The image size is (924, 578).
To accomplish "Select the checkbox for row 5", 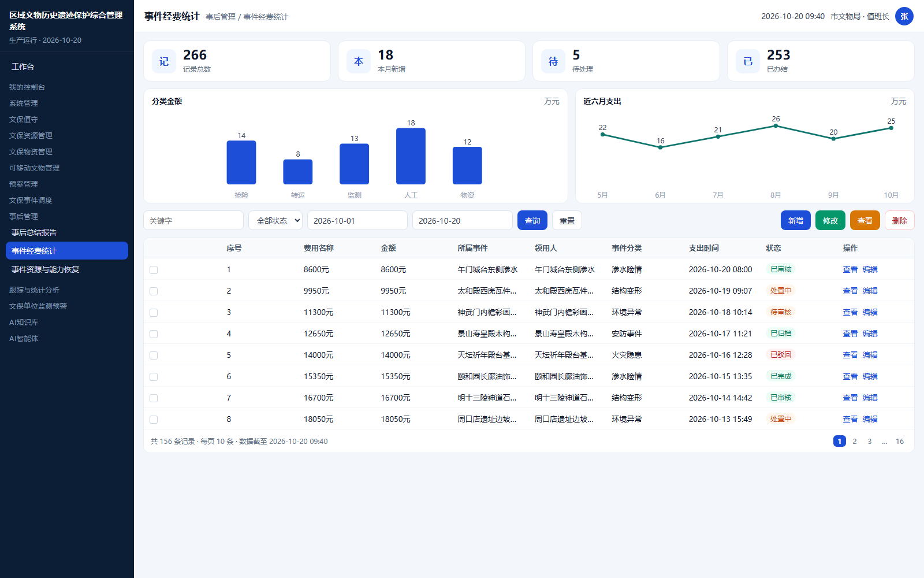I will tap(154, 355).
